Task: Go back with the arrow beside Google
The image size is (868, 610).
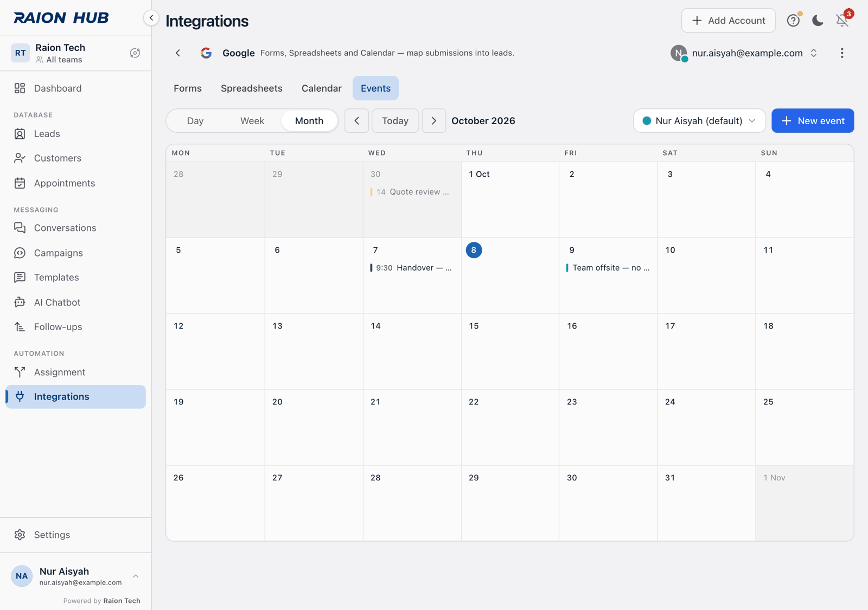Action: 178,53
